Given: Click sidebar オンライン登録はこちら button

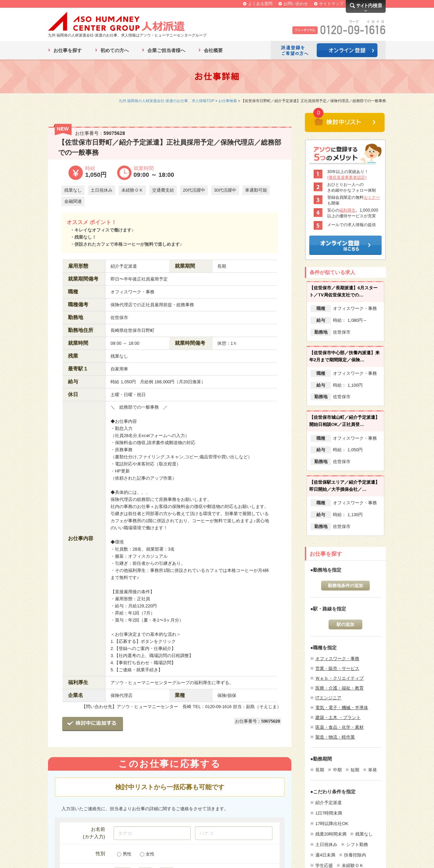Looking at the screenshot, I should coord(345,245).
